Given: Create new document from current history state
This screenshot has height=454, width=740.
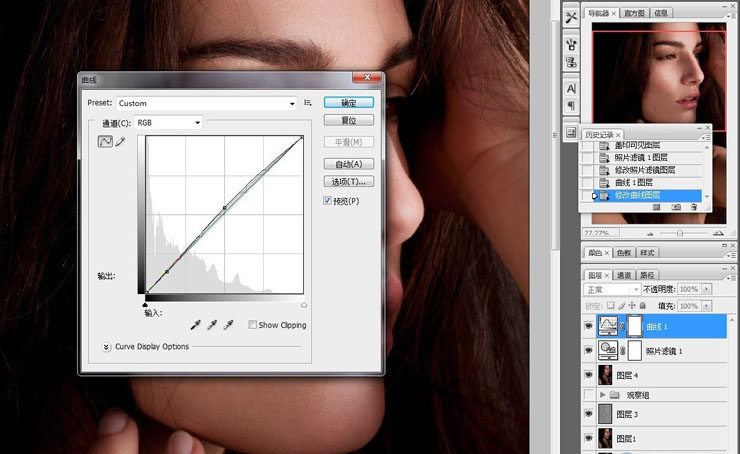Looking at the screenshot, I should pyautogui.click(x=656, y=207).
